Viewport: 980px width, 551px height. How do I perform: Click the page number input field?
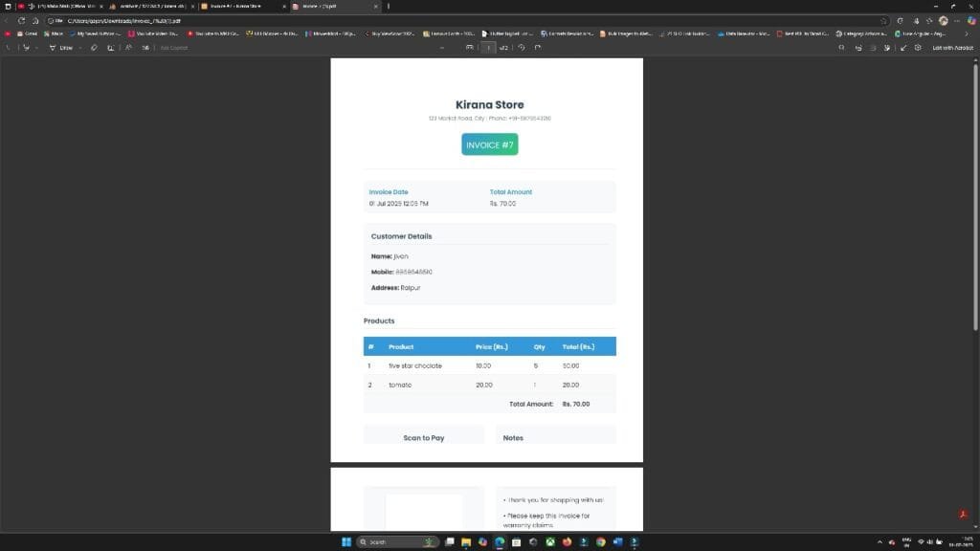pos(487,47)
